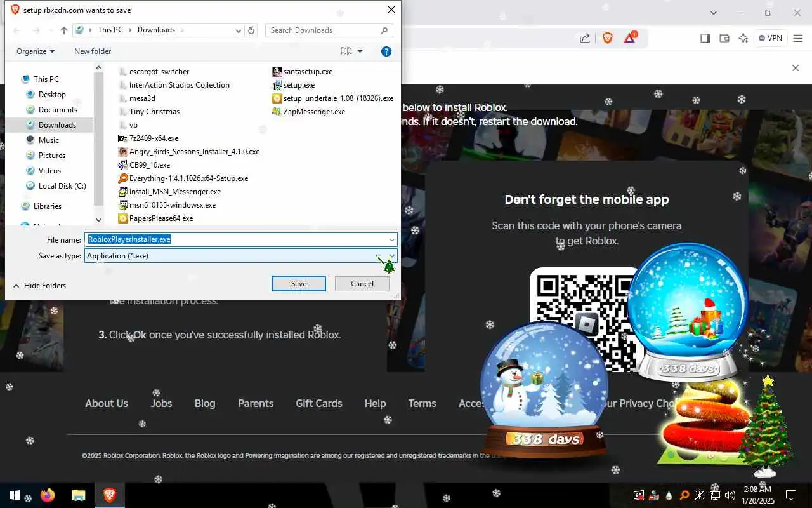The image size is (812, 508).
Task: Change the file view layout icon
Action: [x=346, y=51]
